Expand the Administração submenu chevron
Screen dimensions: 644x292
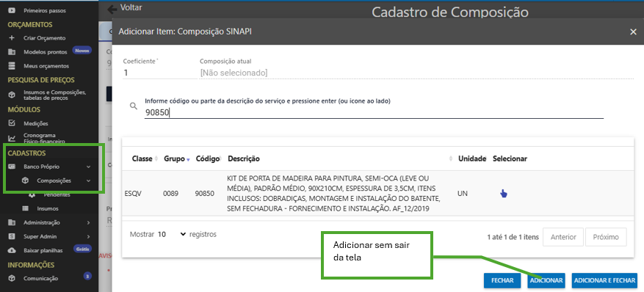(x=89, y=223)
